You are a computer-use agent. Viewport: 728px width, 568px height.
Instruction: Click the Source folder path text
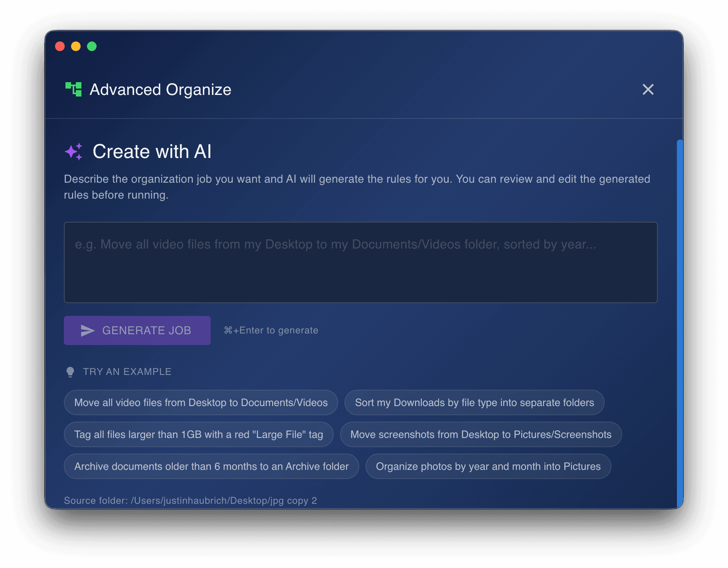(x=190, y=501)
